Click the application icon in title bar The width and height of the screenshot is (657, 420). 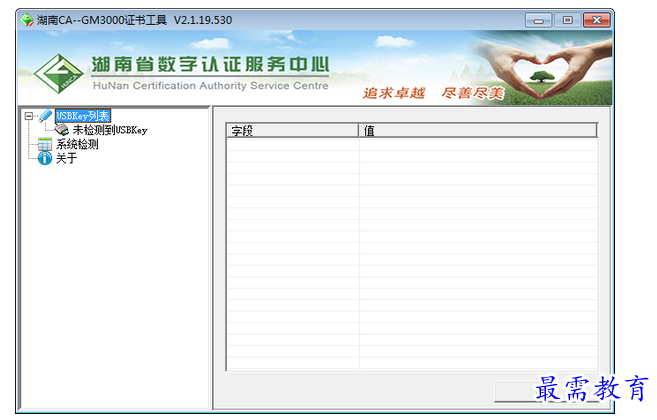pyautogui.click(x=27, y=20)
